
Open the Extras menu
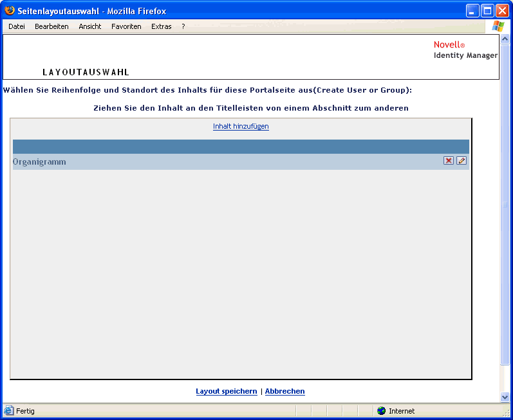click(162, 26)
